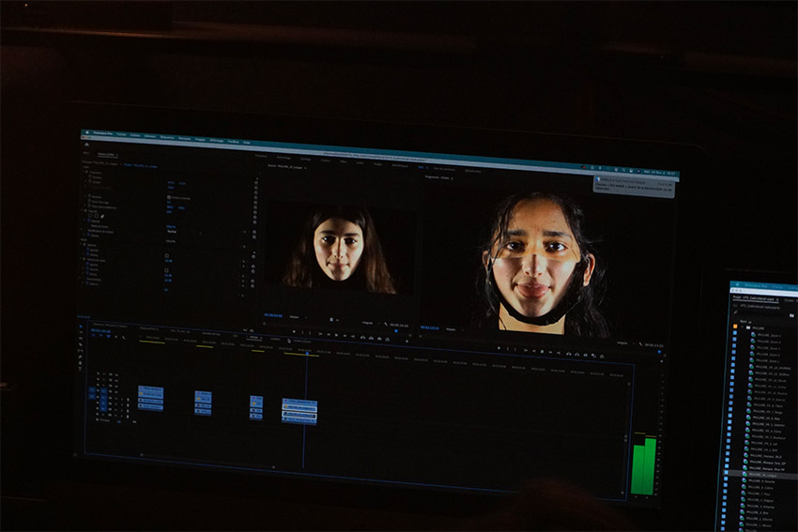Collapse the PAULINE bin in Project panel
Screen dimensions: 798x532
click(743, 328)
